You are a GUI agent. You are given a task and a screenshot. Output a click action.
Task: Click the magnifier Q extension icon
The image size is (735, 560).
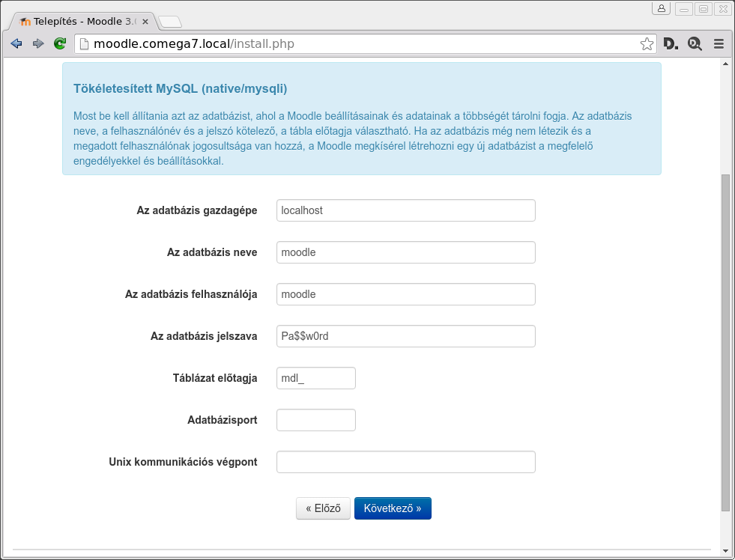click(695, 44)
